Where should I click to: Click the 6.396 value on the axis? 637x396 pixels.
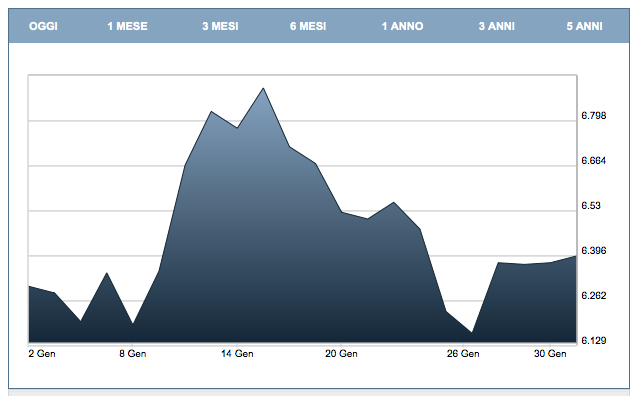[594, 251]
